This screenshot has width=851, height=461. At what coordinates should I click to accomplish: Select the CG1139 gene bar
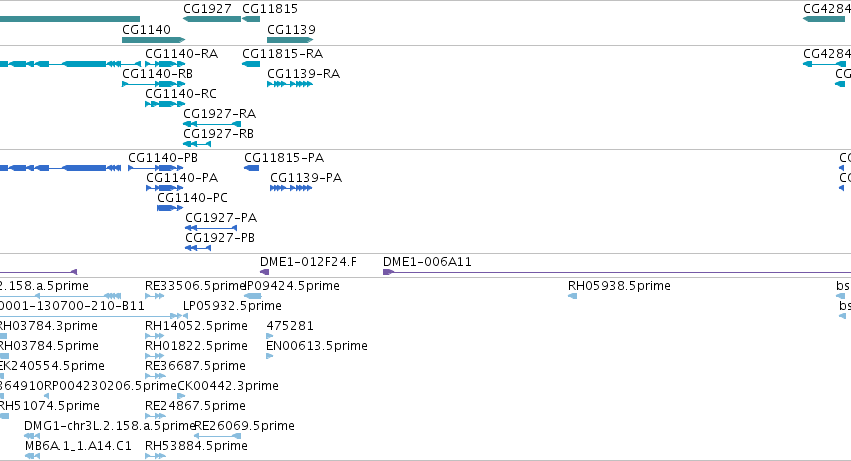click(290, 40)
